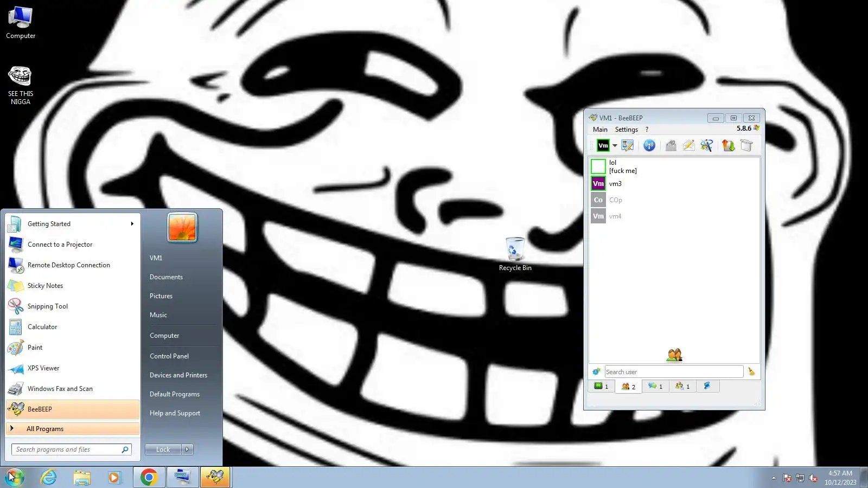This screenshot has height=488, width=868.
Task: Open the VM1 user folder link
Action: coord(156,258)
